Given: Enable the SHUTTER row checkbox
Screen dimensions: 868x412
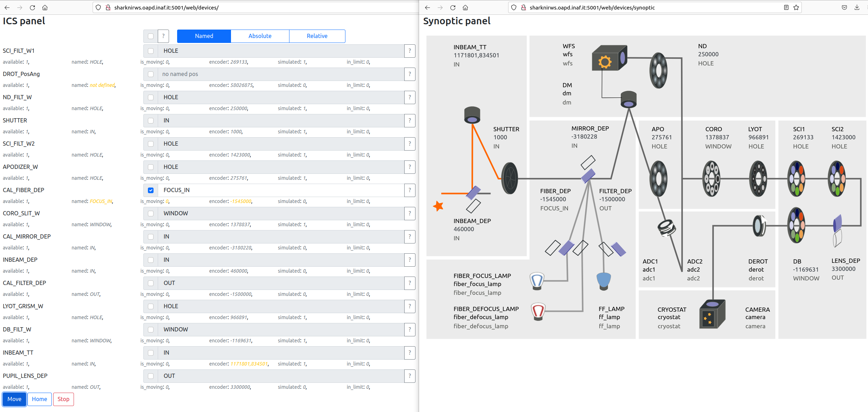Looking at the screenshot, I should click(151, 121).
